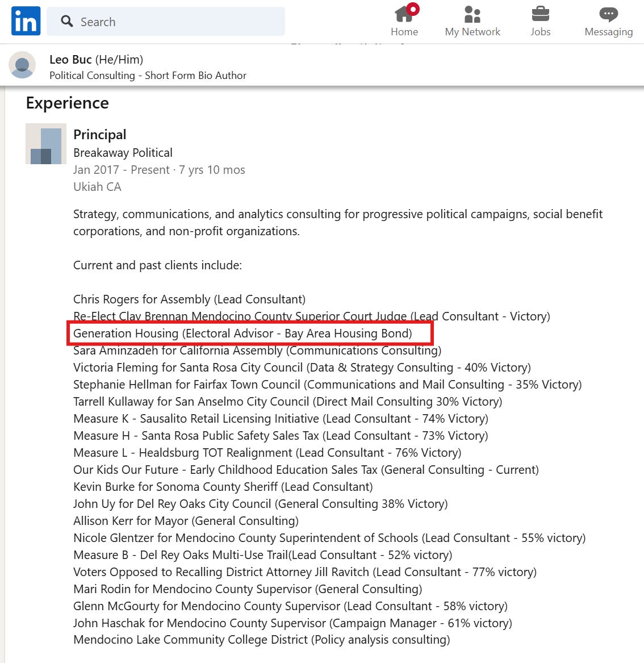Click the Messaging nav label
644x663 pixels.
point(608,32)
